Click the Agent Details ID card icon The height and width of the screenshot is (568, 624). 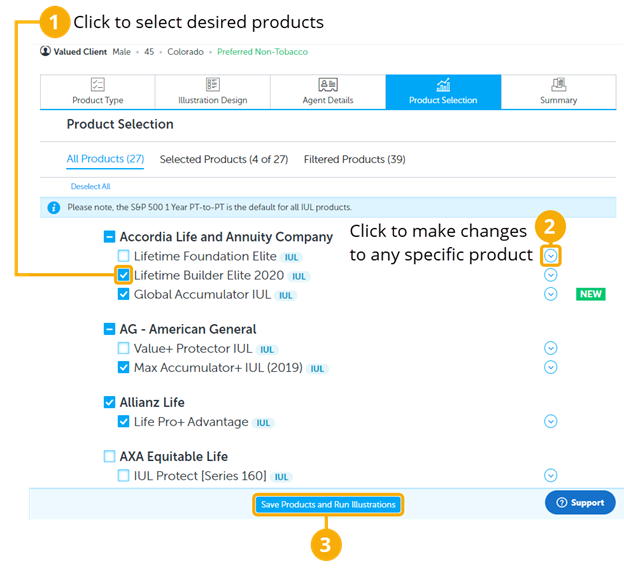[x=328, y=84]
